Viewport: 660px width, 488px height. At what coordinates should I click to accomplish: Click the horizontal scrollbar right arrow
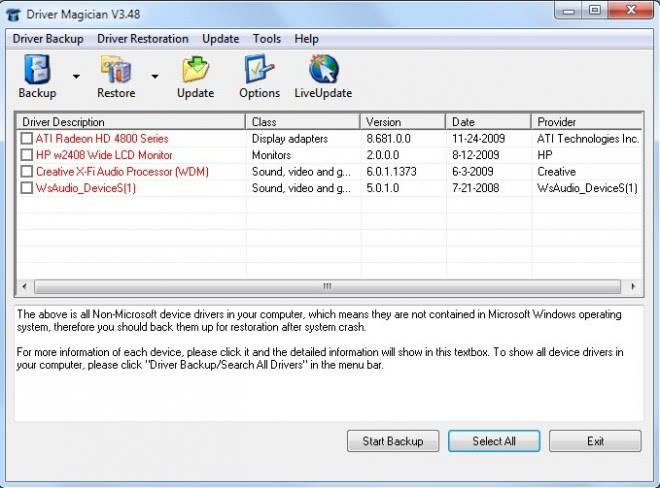[x=635, y=286]
